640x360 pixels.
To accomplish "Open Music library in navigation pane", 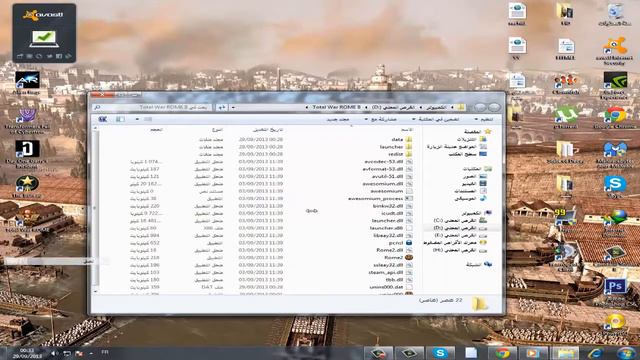I will click(x=470, y=199).
